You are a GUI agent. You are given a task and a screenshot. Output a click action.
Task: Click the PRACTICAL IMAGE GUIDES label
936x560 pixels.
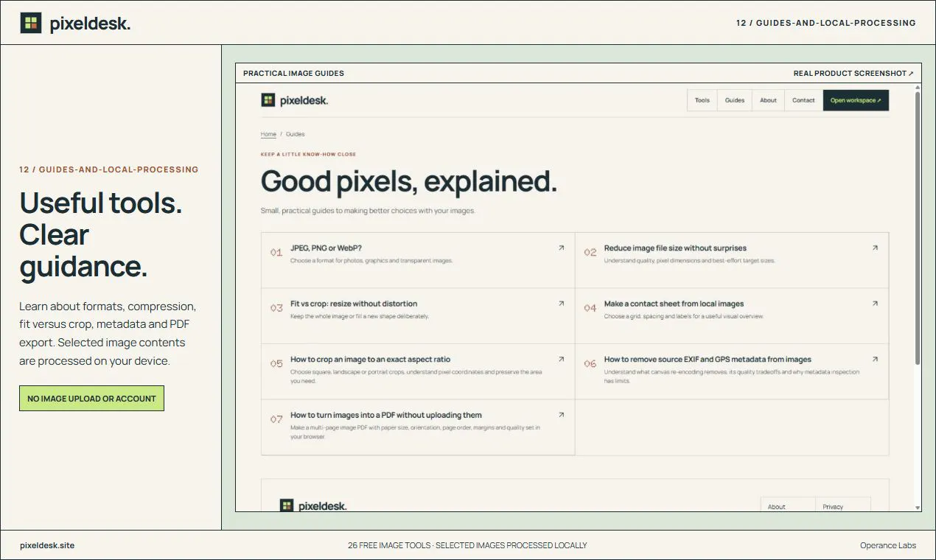[x=293, y=73]
